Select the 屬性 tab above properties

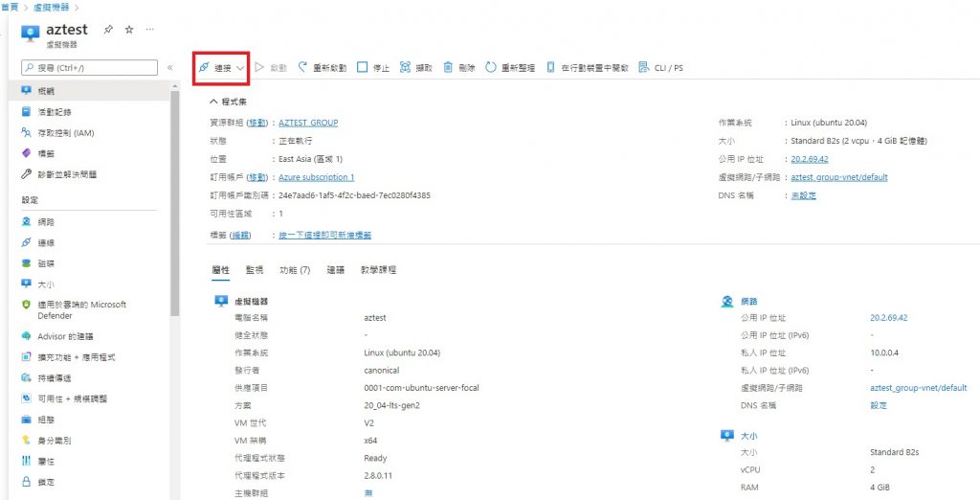click(221, 270)
